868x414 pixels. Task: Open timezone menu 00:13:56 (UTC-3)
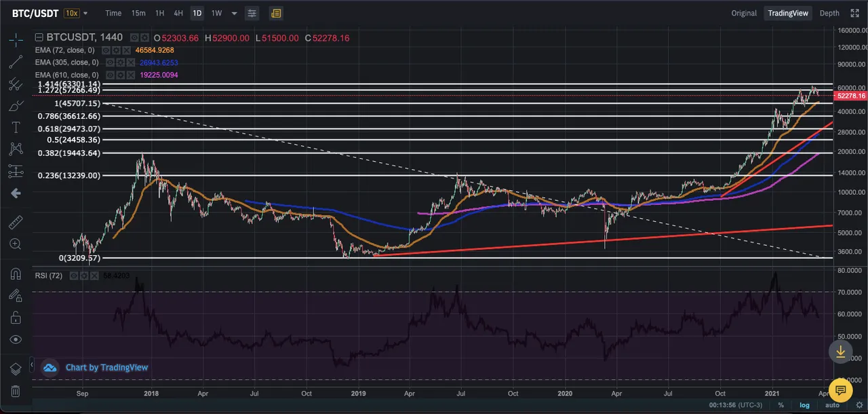[735, 405]
